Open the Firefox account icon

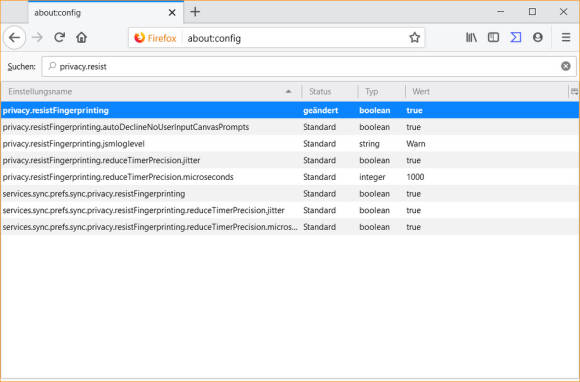point(538,37)
